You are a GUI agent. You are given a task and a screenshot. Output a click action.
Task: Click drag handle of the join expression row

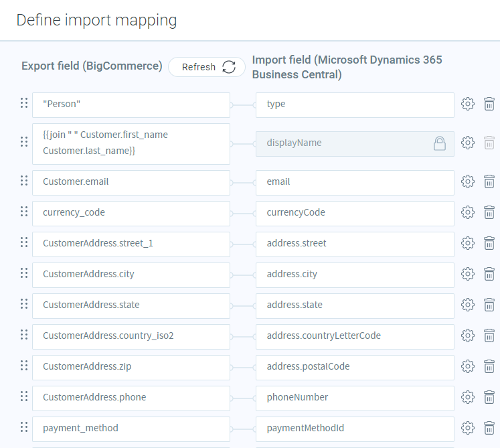click(x=24, y=142)
